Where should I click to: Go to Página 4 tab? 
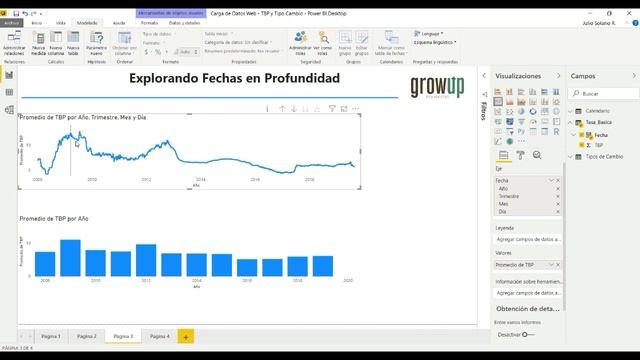[x=160, y=336]
